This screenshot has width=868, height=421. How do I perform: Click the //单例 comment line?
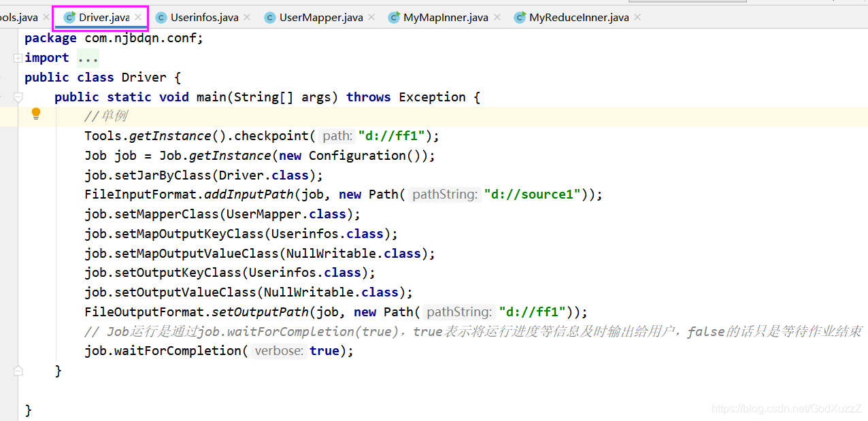106,116
